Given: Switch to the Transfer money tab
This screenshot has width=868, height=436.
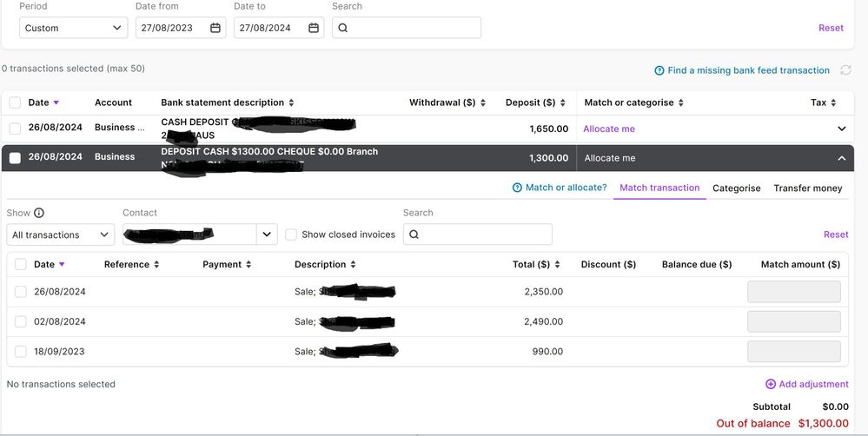Looking at the screenshot, I should click(807, 188).
